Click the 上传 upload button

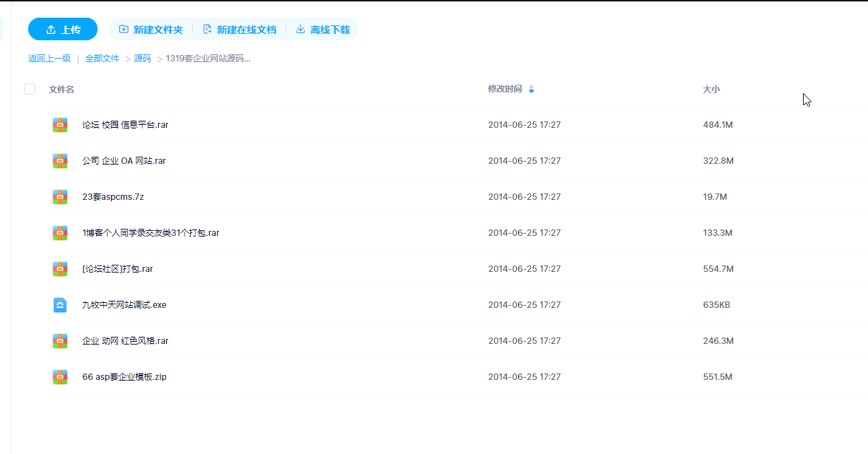tap(63, 30)
